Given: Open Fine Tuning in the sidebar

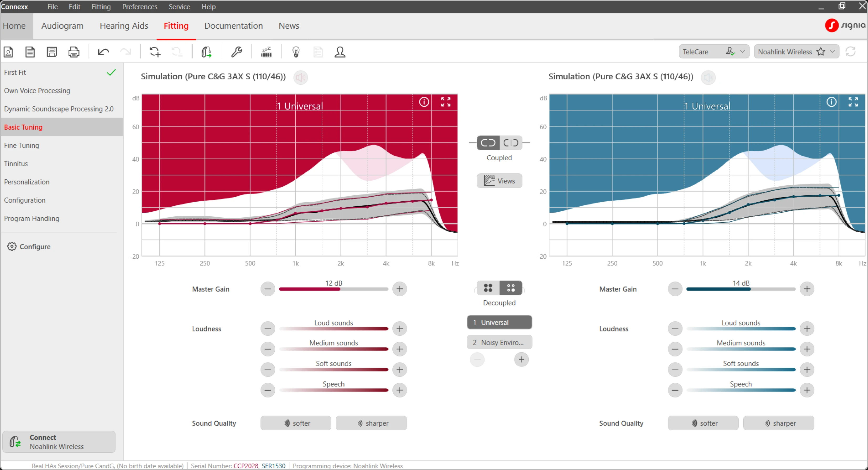Looking at the screenshot, I should tap(62, 145).
